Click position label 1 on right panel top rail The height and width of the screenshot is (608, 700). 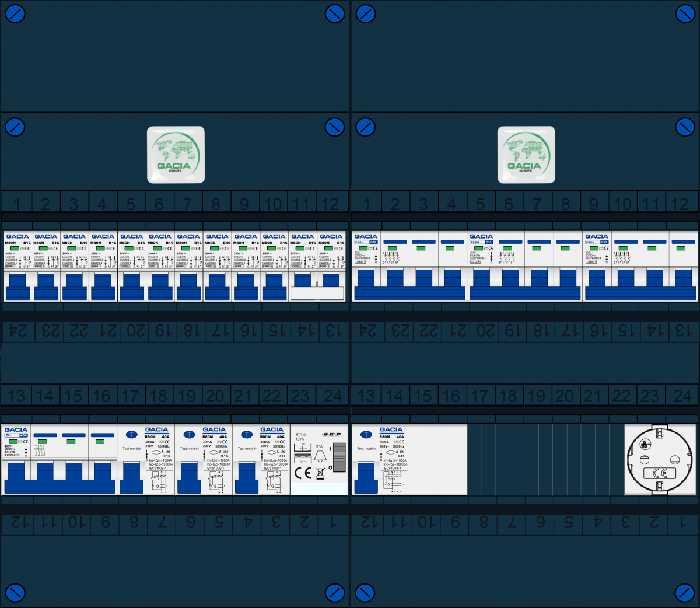point(367,204)
